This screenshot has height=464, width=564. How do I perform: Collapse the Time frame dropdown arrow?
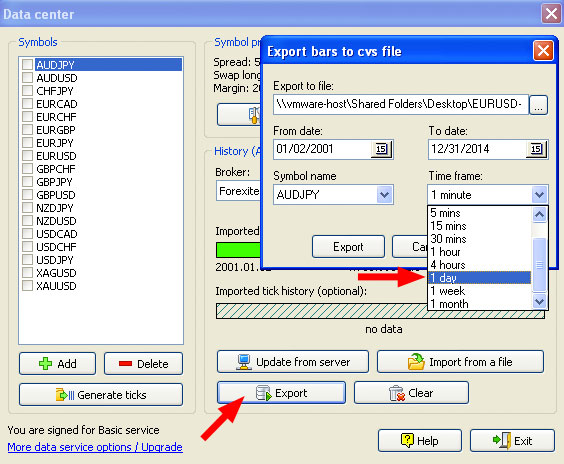tap(539, 195)
